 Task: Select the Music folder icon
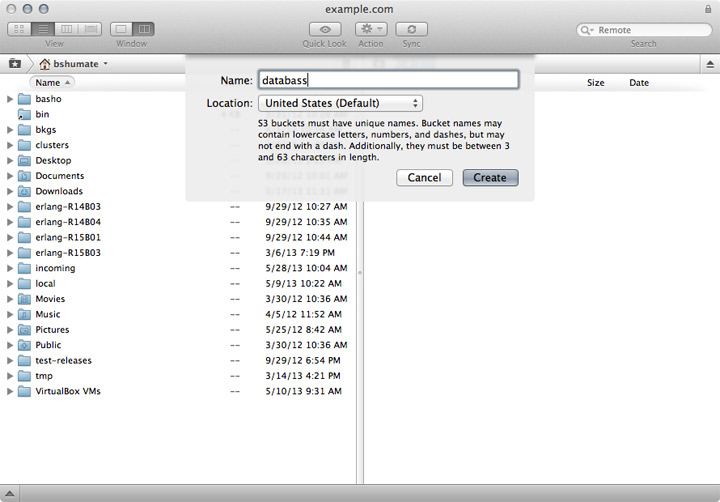pyautogui.click(x=24, y=315)
